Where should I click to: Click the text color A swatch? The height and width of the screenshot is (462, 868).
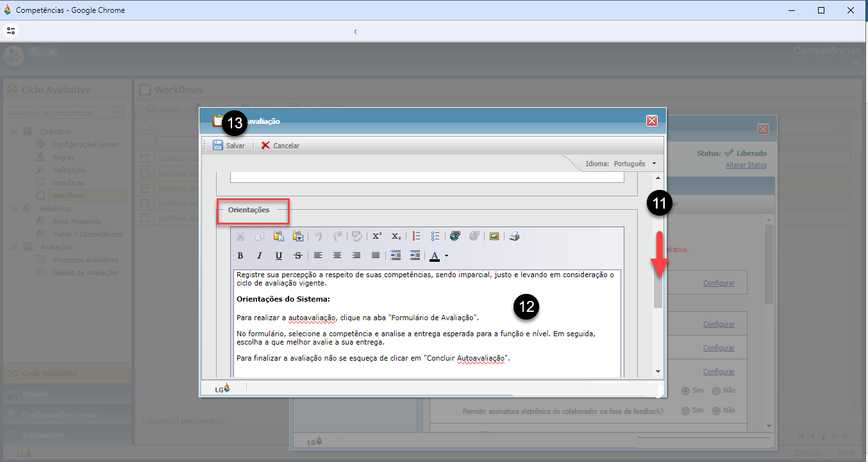coord(435,255)
